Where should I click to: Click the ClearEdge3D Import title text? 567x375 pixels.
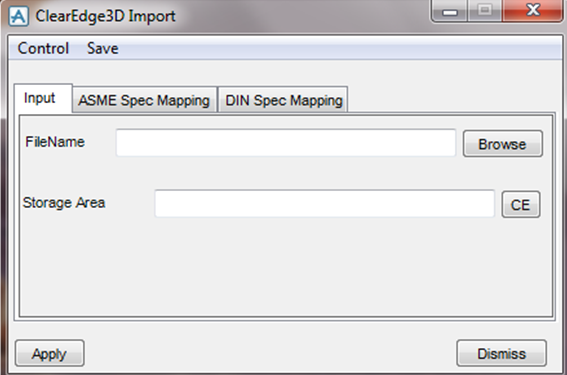[x=105, y=16]
